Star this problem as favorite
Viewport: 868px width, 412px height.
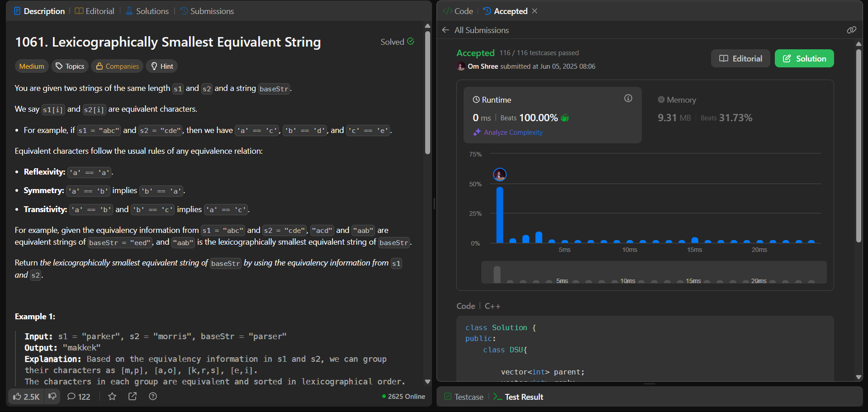tap(112, 397)
